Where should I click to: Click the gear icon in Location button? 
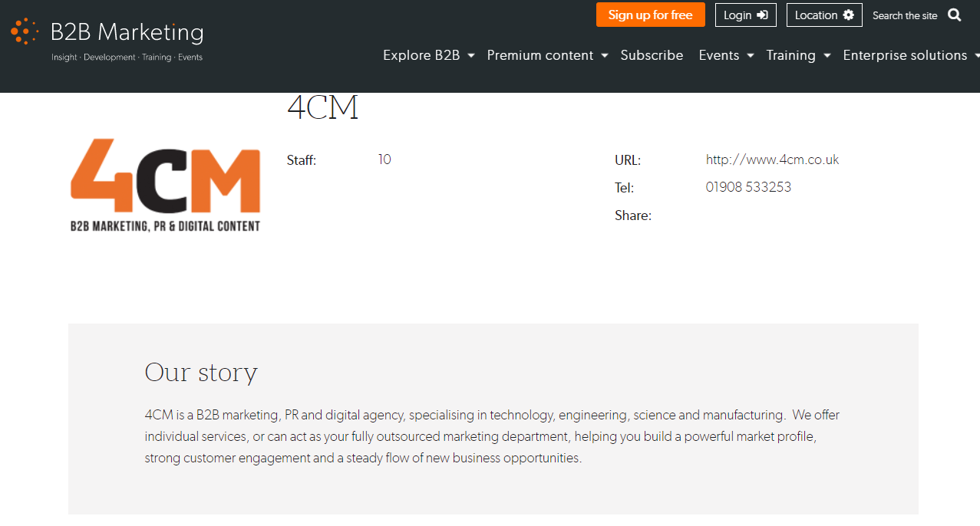tap(848, 15)
